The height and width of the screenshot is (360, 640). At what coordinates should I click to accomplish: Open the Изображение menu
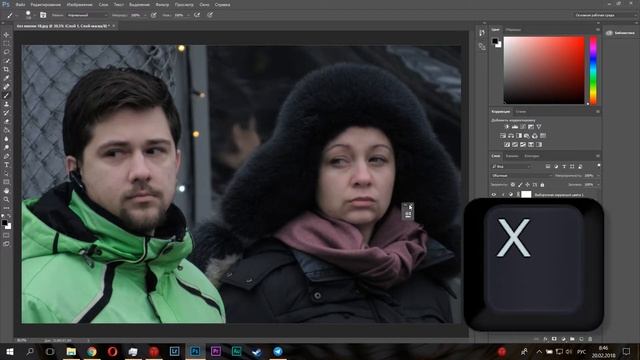pyautogui.click(x=80, y=5)
